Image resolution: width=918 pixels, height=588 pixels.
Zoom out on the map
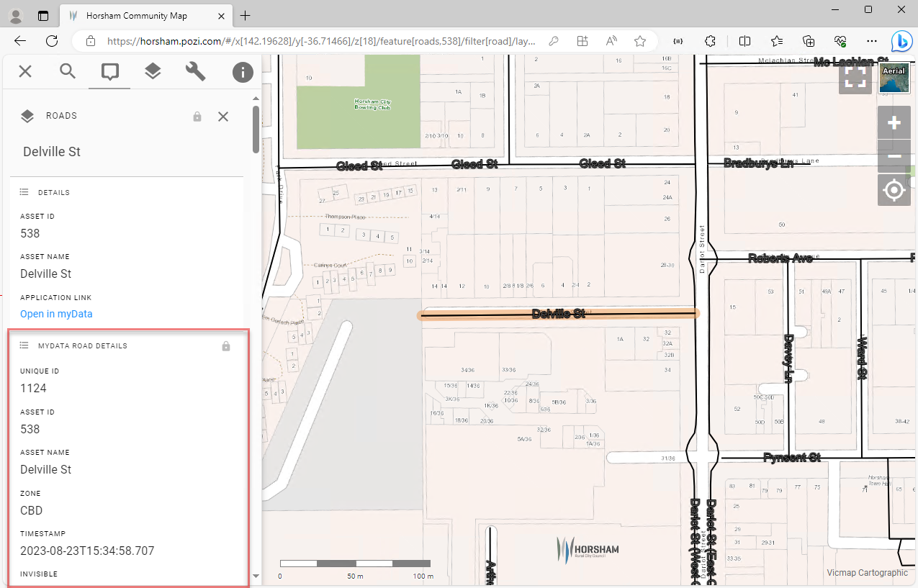pos(894,156)
